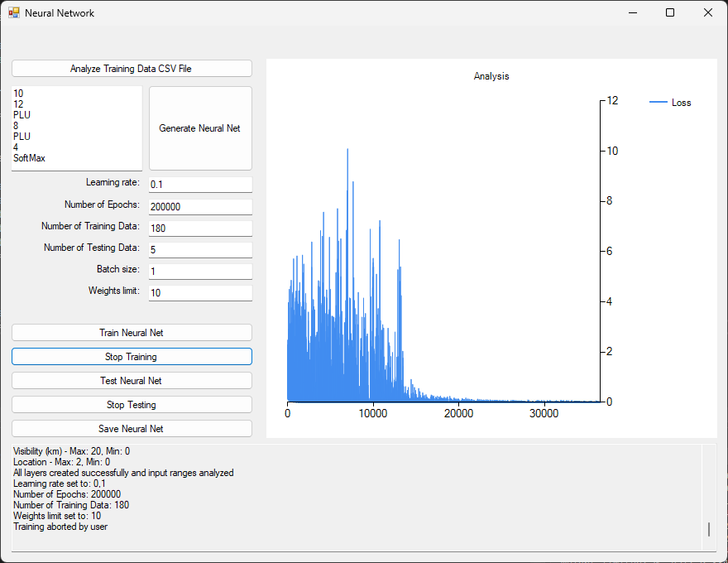Focus the Learning rate input field

(200, 184)
